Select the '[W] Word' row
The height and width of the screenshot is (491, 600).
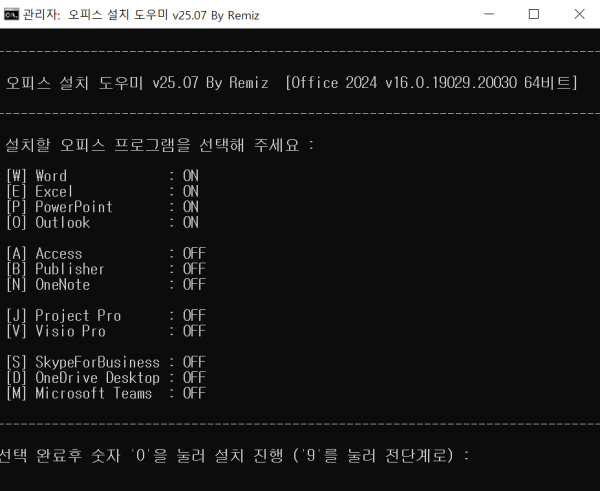coord(103,176)
